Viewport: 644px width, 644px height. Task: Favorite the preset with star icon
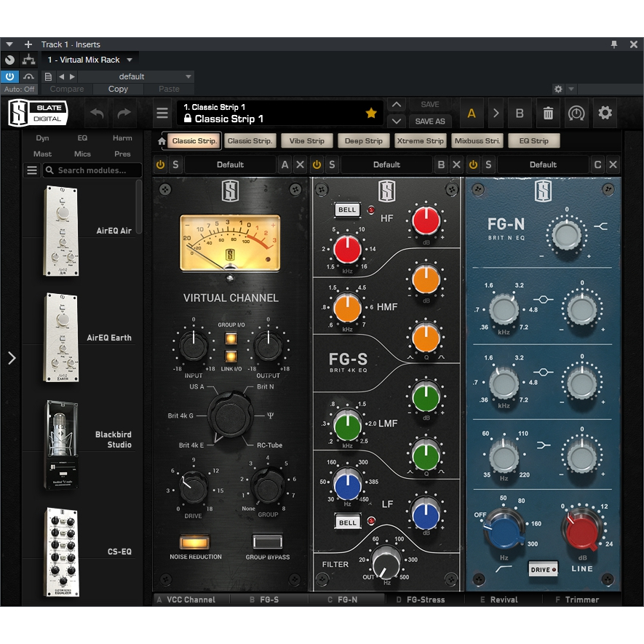[x=371, y=113]
